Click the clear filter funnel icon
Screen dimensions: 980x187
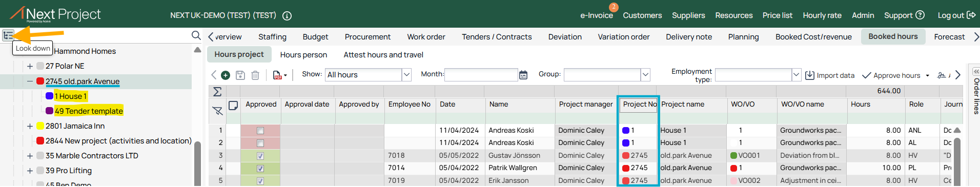tap(217, 110)
